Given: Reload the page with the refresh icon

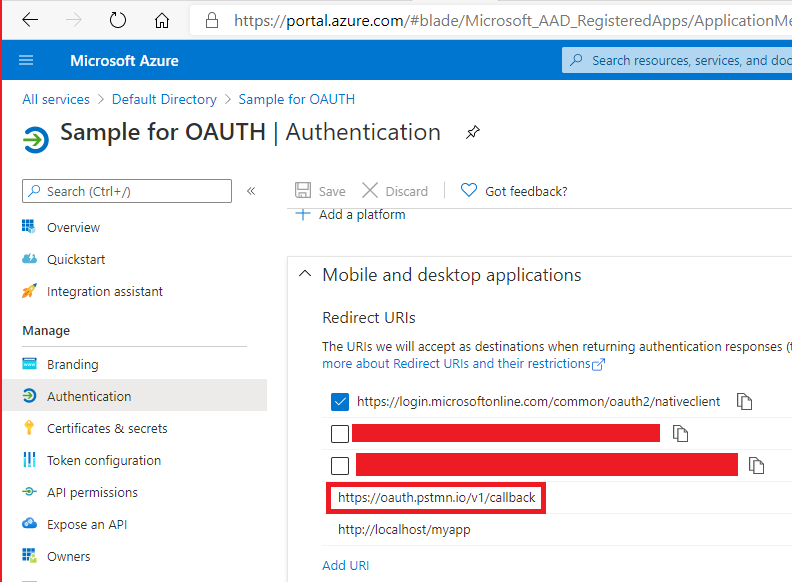Looking at the screenshot, I should coord(118,20).
